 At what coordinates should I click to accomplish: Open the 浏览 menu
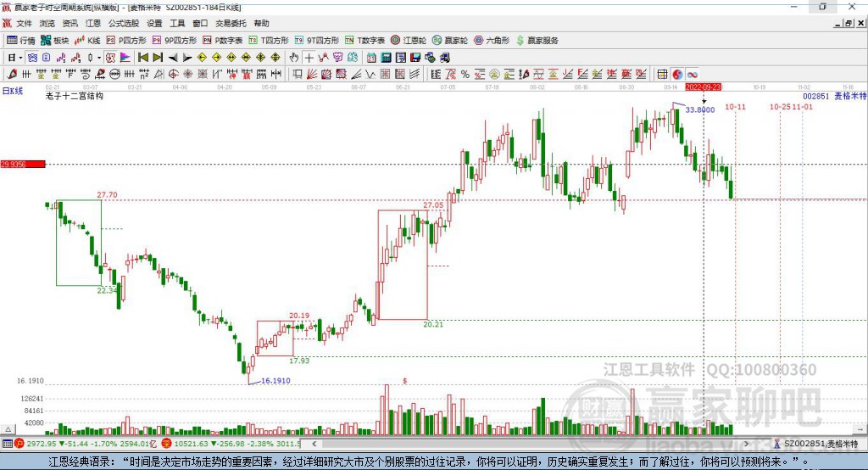pos(47,23)
